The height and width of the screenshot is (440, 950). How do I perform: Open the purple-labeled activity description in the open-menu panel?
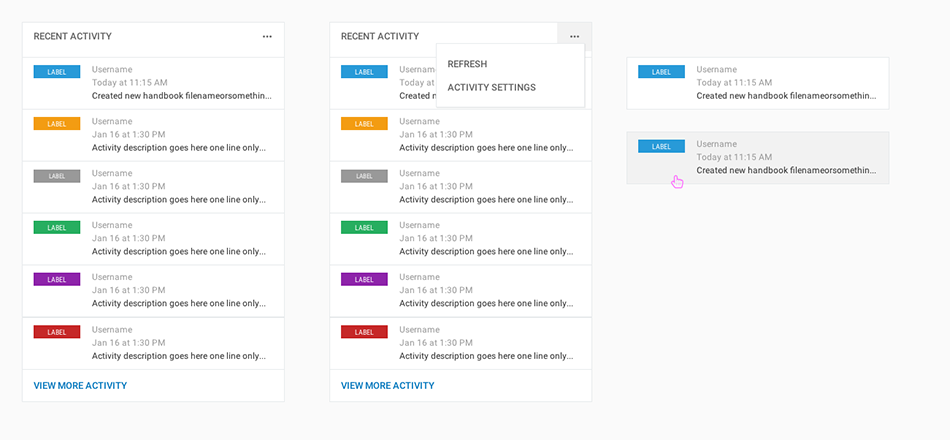[487, 303]
